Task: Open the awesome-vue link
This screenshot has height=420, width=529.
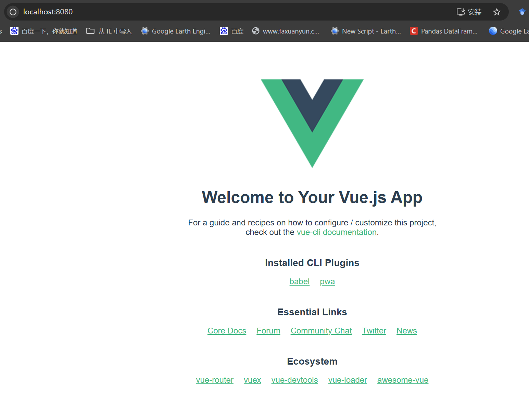Action: point(403,380)
